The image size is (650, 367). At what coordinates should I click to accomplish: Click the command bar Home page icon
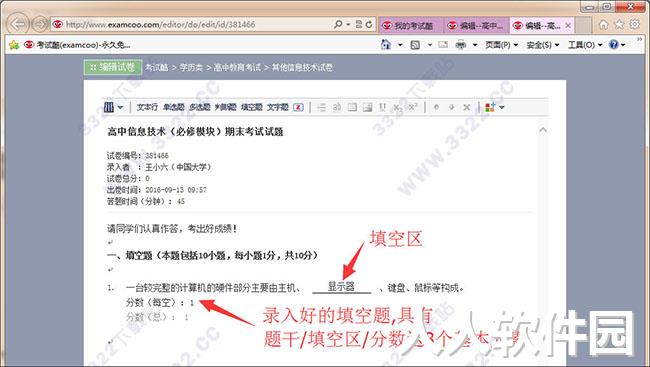pos(386,44)
